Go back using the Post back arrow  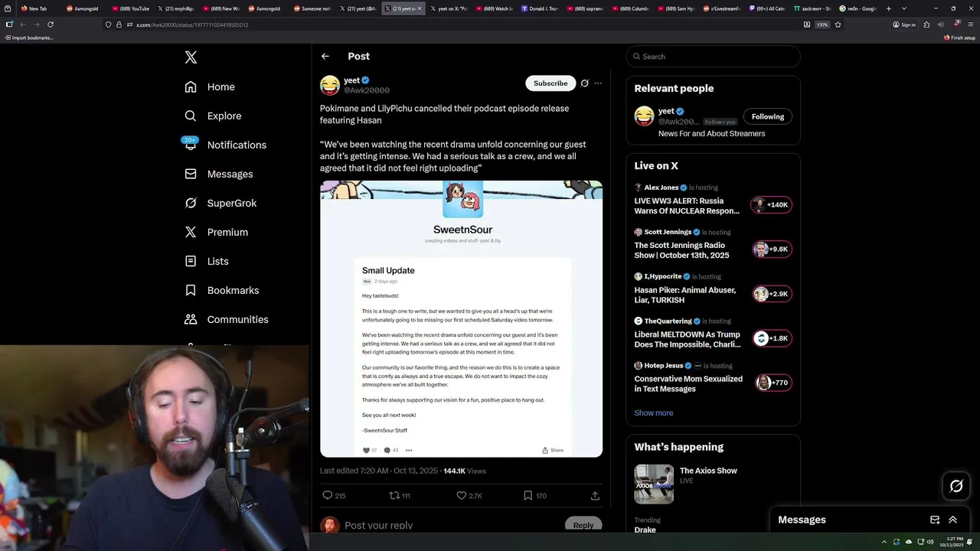coord(325,57)
